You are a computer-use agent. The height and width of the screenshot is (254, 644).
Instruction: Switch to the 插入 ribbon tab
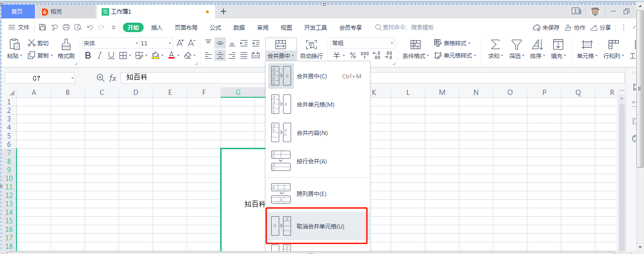pyautogui.click(x=157, y=27)
